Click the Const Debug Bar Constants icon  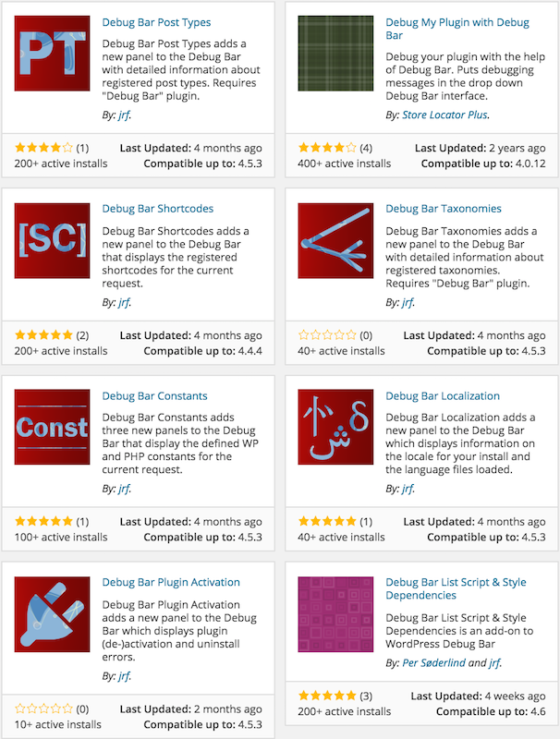pyautogui.click(x=52, y=427)
